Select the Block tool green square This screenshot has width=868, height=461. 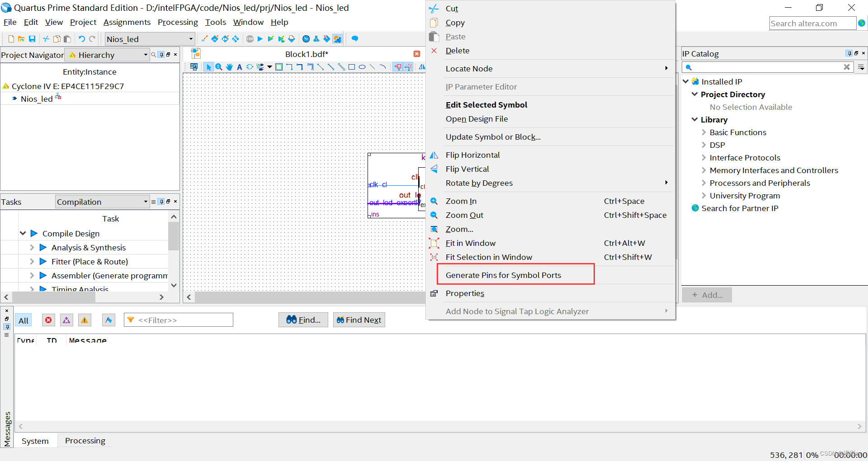(x=279, y=67)
